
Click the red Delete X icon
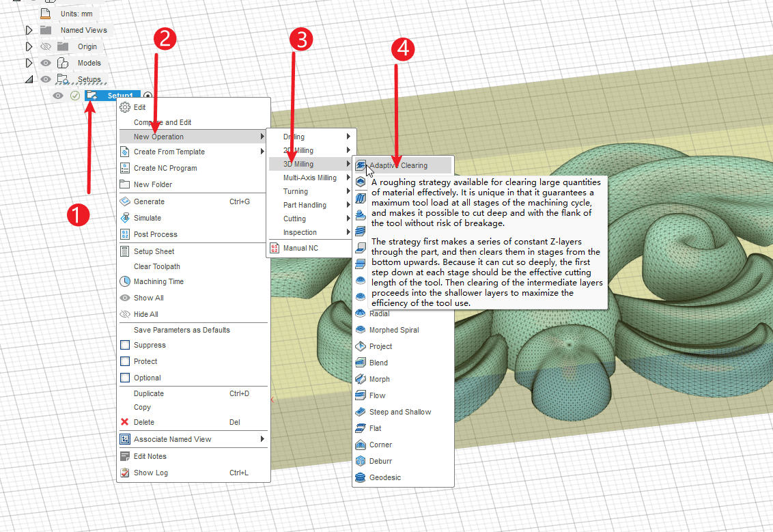pyautogui.click(x=124, y=422)
